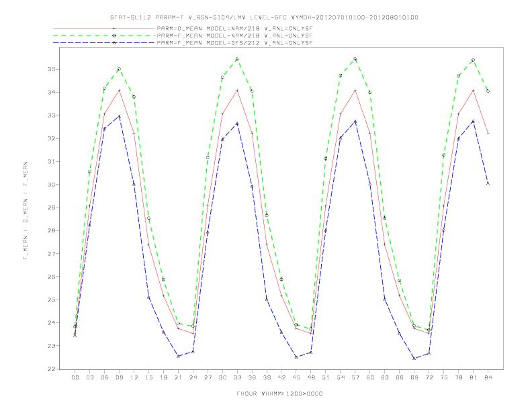Screen dimensions: 532x411
Task: Click the x-axis label FHOUR VHHMM:1200>0000
Action: pyautogui.click(x=279, y=394)
